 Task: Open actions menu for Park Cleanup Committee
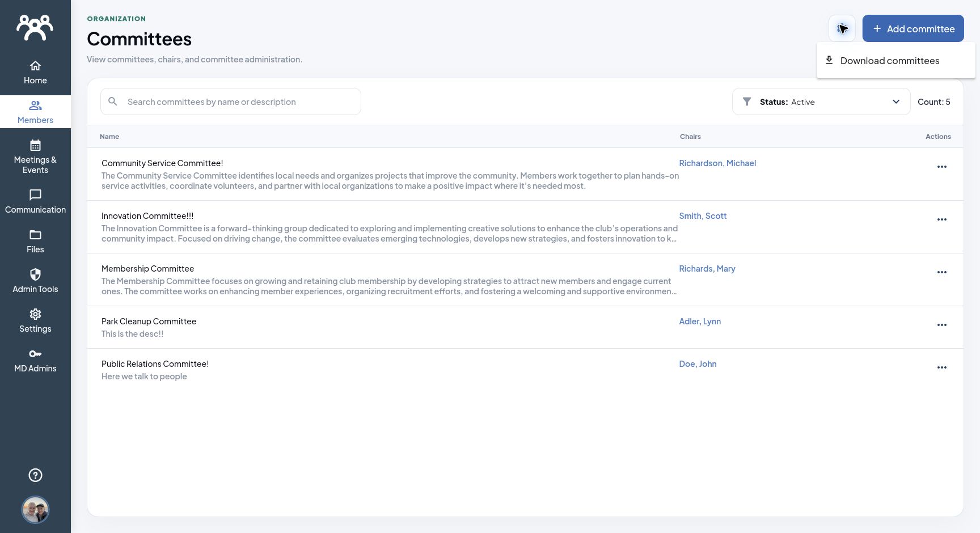(942, 325)
